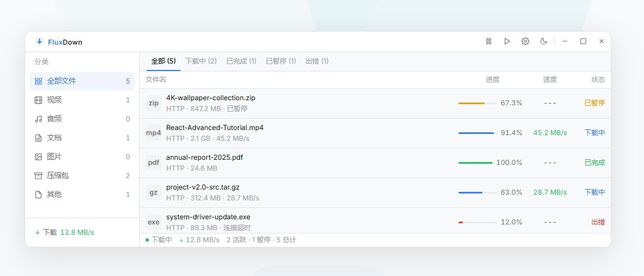Switch to 已暂停 (1) tab
This screenshot has width=644, height=276.
point(281,61)
